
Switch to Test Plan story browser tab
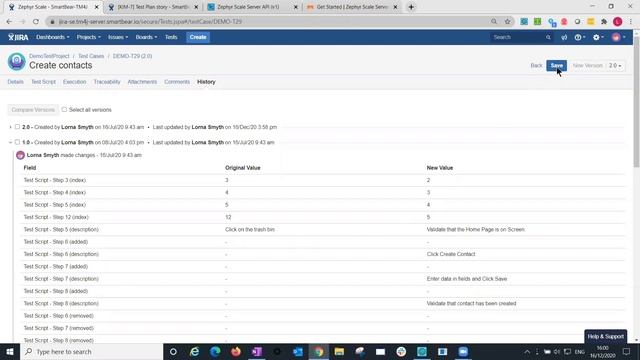point(153,7)
